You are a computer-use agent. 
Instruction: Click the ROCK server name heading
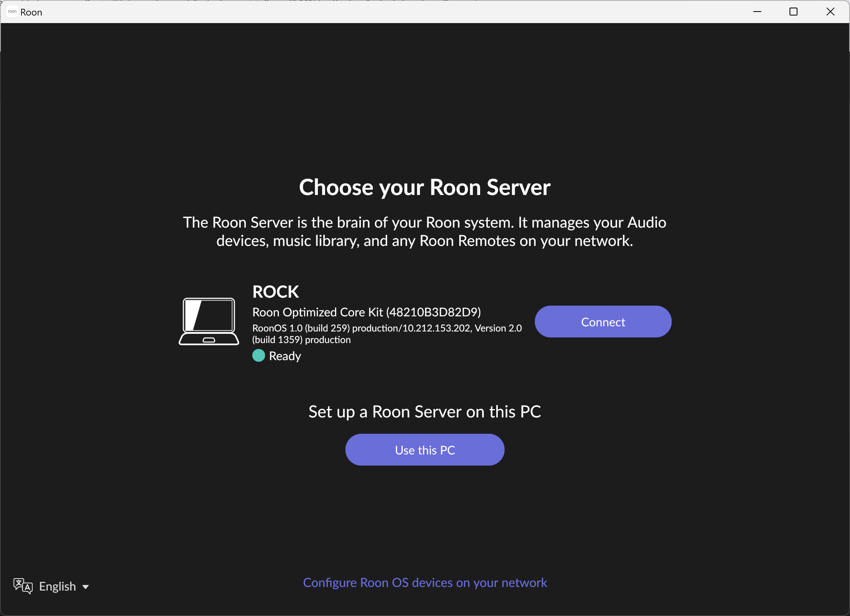275,291
